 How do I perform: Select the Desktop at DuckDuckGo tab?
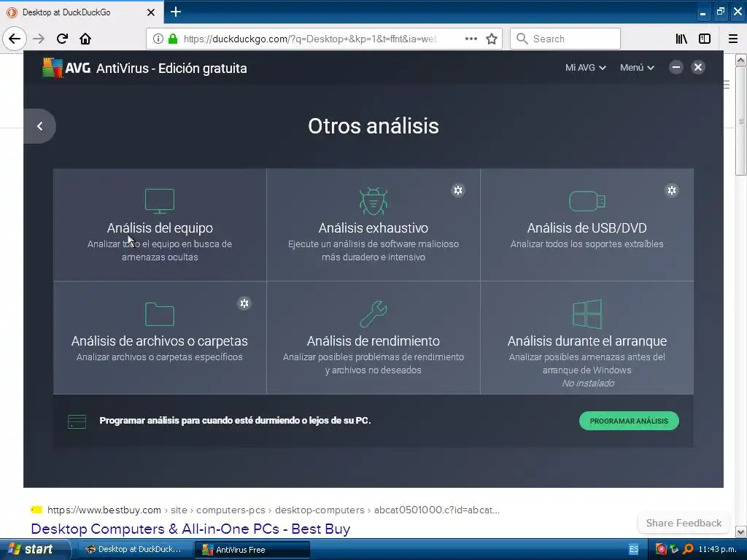[81, 12]
